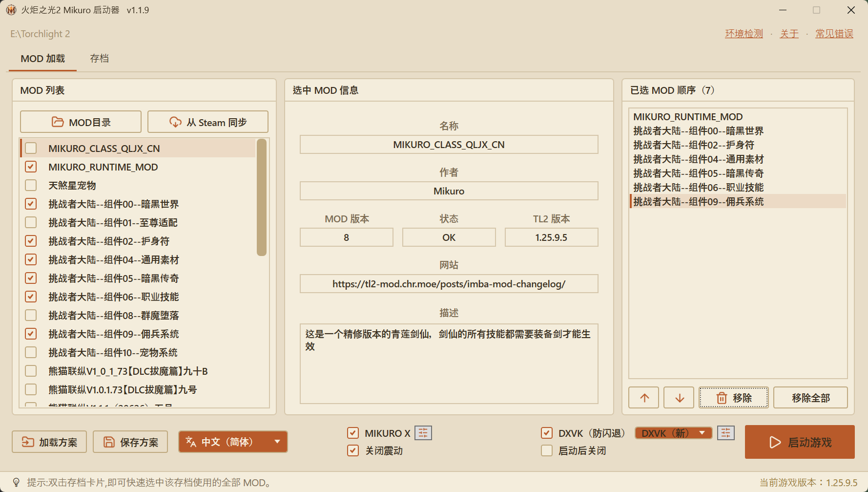This screenshot has width=868, height=492.
Task: Uncheck 挑战者大陆--组件02--护身符 checkbox
Action: coord(31,241)
